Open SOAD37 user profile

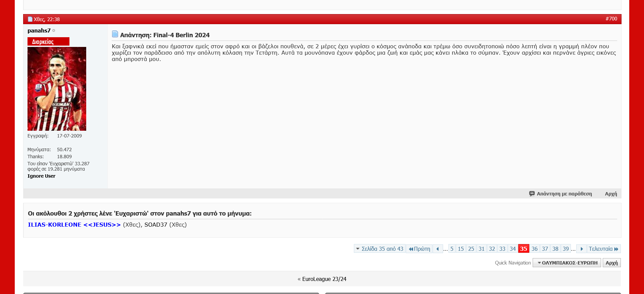point(156,225)
